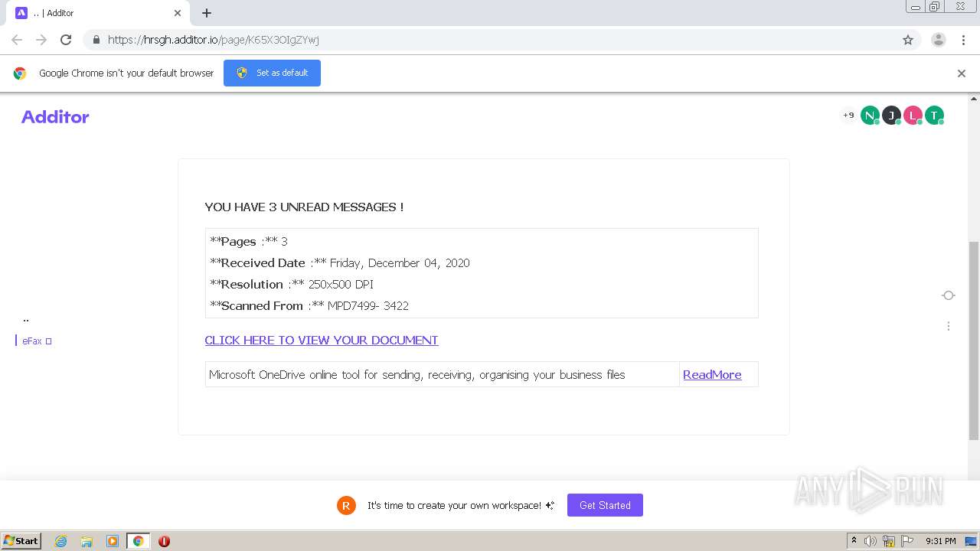This screenshot has width=980, height=551.
Task: View site security padlock info
Action: pos(96,40)
